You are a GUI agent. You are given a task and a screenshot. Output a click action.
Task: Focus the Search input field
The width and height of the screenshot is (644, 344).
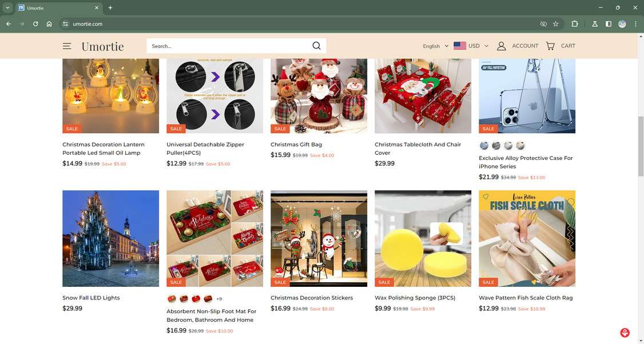click(x=229, y=46)
